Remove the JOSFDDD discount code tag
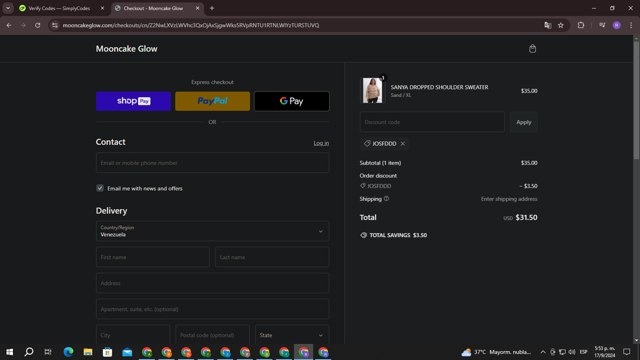This screenshot has height=360, width=640. click(403, 144)
